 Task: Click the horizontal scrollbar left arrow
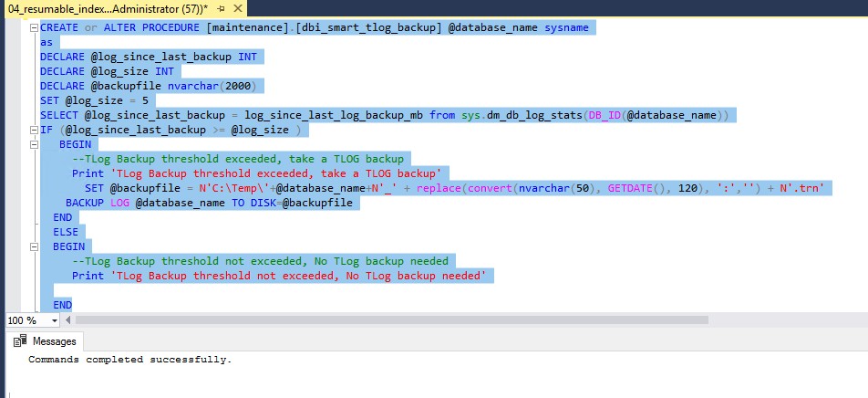click(68, 320)
